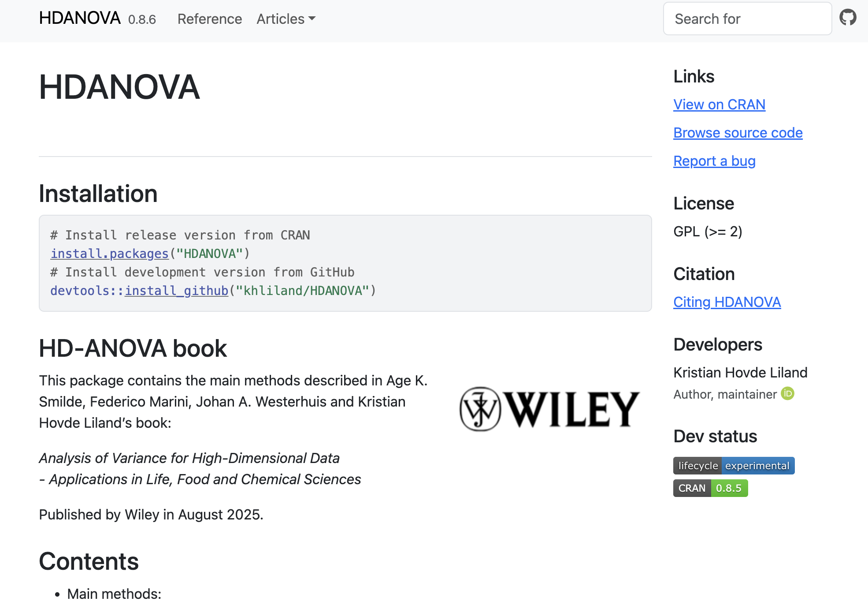Click the Contents section heading
The height and width of the screenshot is (605, 868).
click(x=89, y=561)
